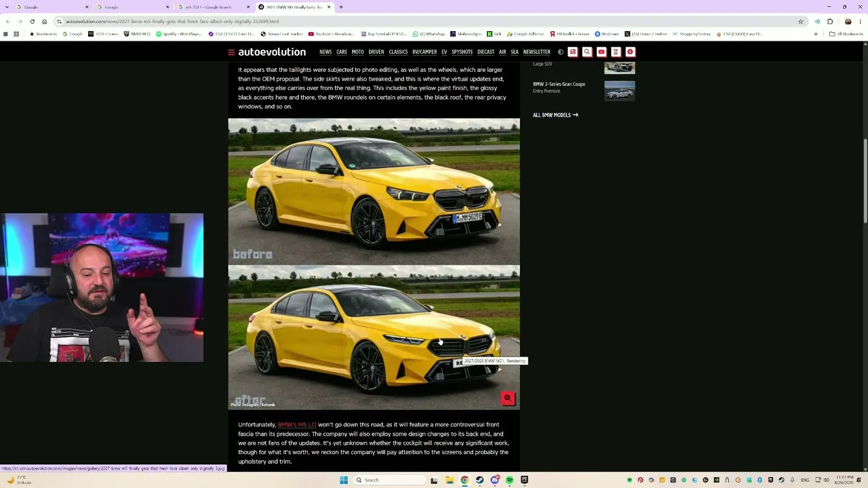
Task: Open Steam from the taskbar
Action: point(479,481)
